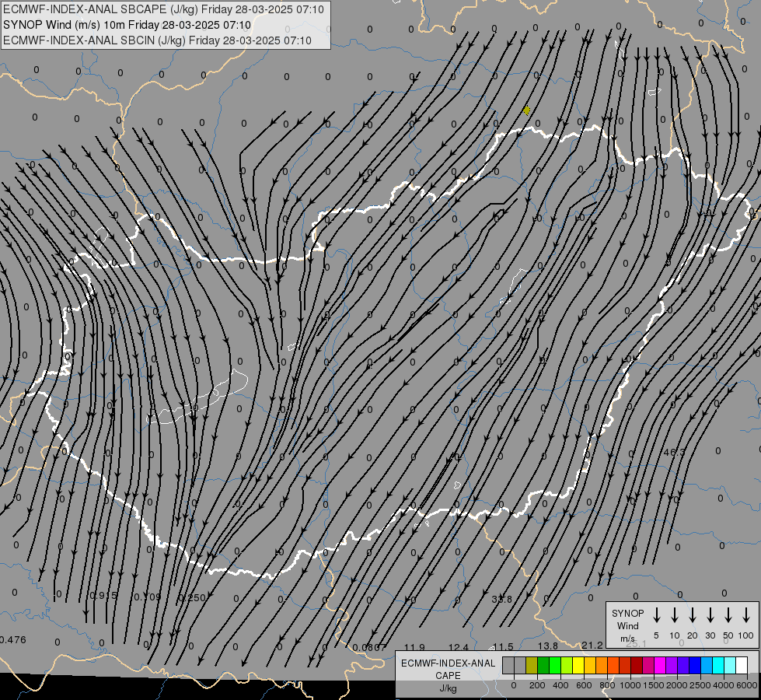The image size is (761, 700).
Task: Click the map value 12.4
Action: (458, 648)
